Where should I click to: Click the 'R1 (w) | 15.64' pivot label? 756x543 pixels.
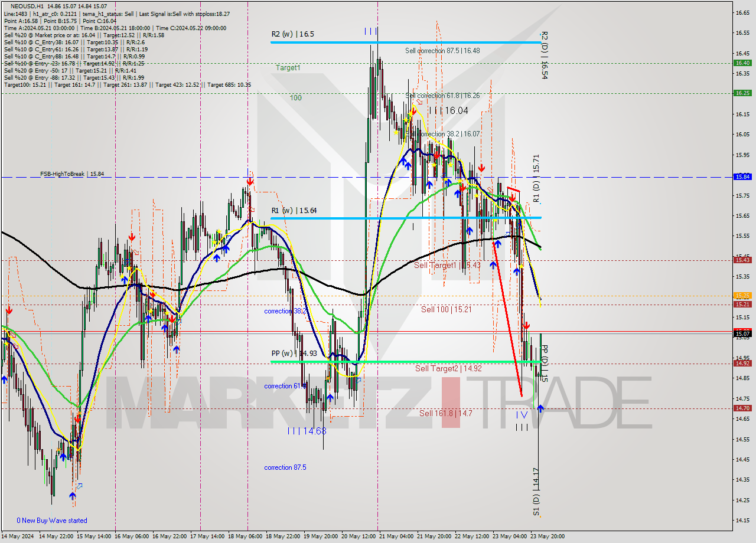(x=294, y=210)
